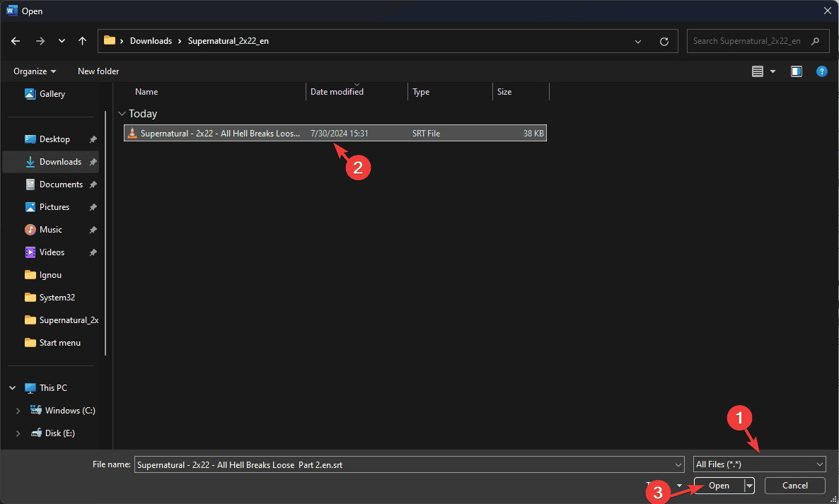Open view options dropdown arrow

tap(773, 71)
